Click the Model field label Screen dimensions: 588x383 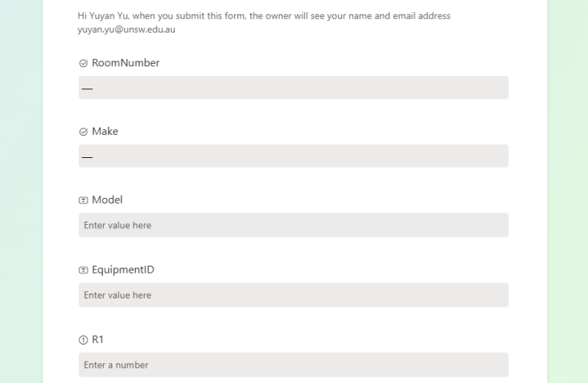107,200
